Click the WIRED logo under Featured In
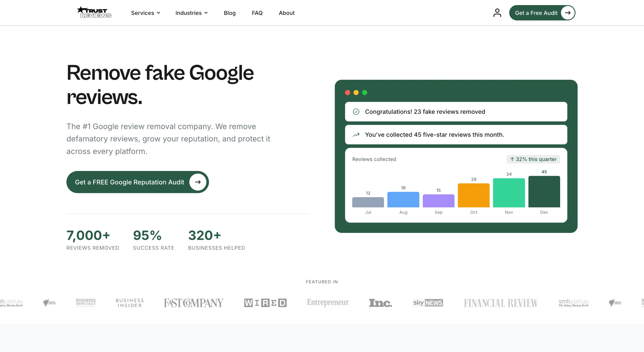 coord(265,303)
